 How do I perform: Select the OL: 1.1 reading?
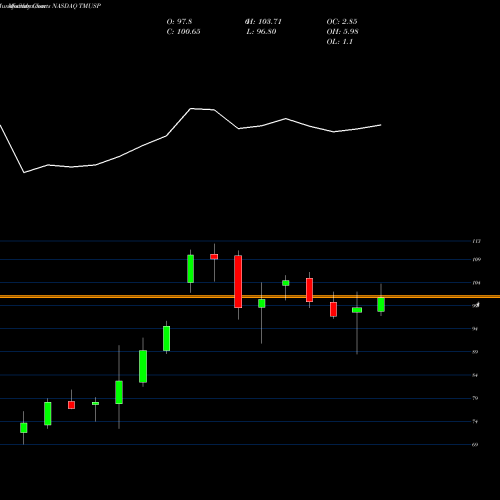click(339, 41)
